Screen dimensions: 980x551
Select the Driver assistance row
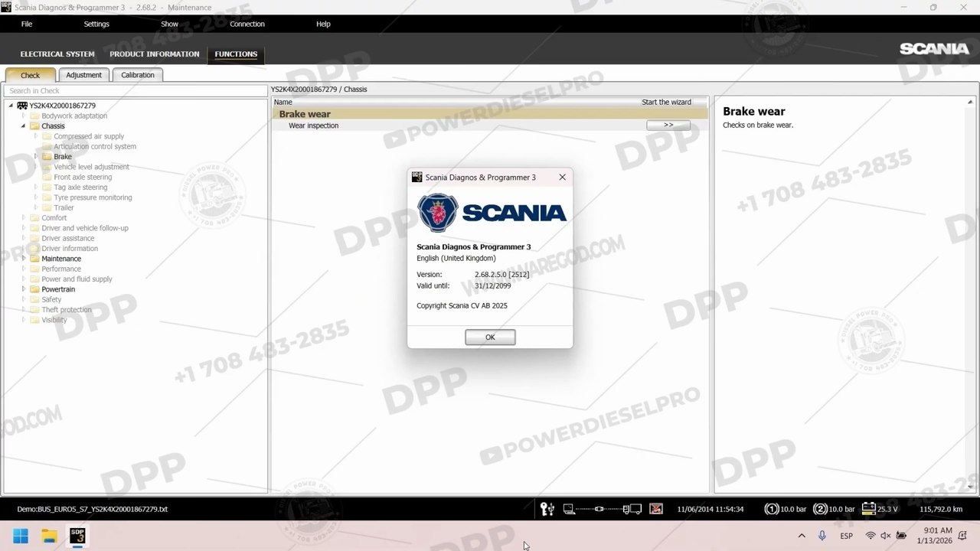68,238
